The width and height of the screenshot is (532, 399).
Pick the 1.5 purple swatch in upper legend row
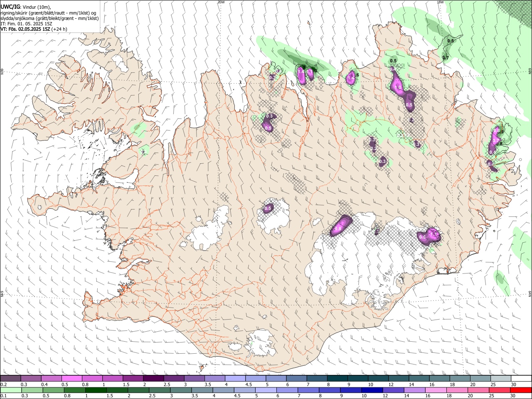[x=133, y=379]
